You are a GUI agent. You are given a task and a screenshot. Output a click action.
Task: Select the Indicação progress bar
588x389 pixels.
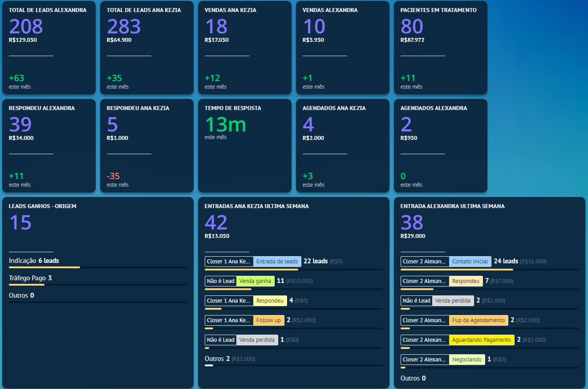tap(45, 267)
